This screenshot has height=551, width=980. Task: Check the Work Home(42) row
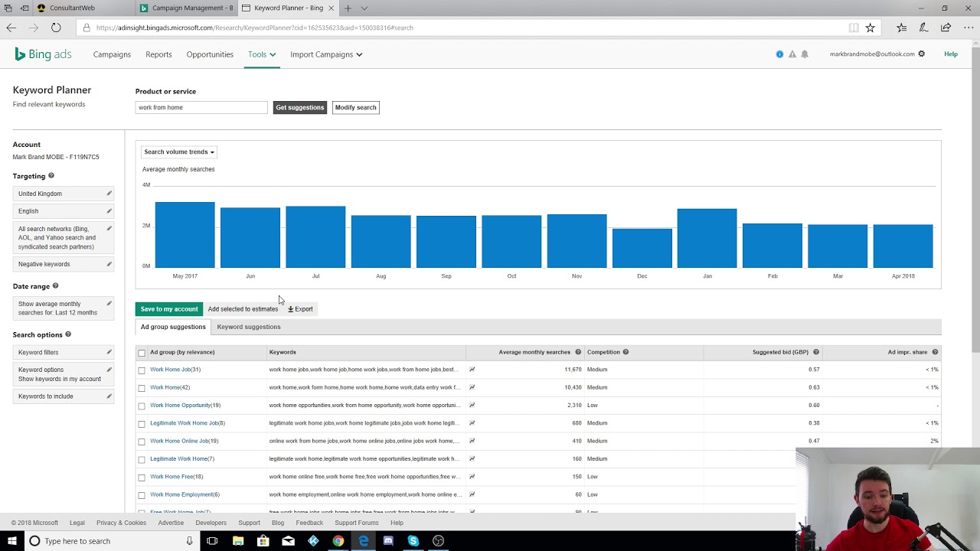[142, 388]
